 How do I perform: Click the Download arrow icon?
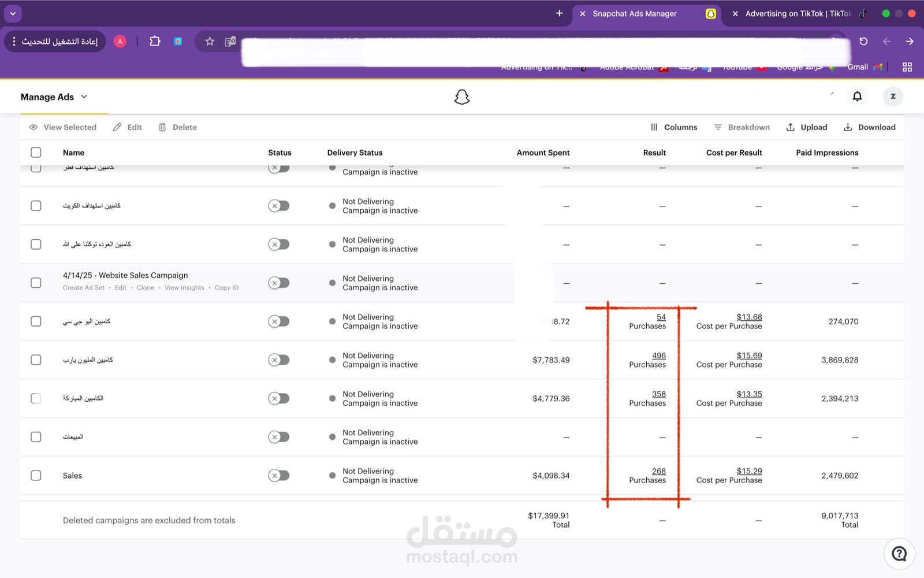click(848, 127)
